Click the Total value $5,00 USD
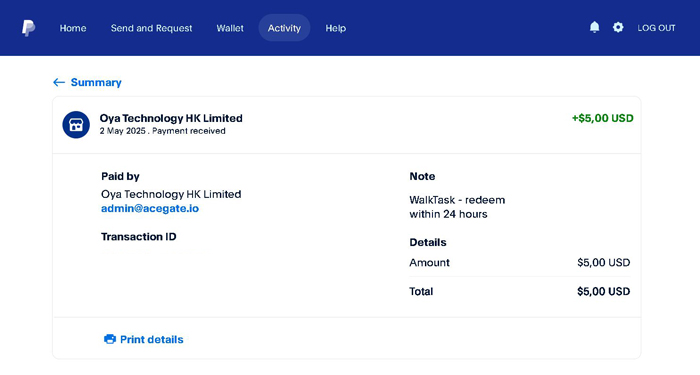The width and height of the screenshot is (700, 375). [x=604, y=292]
